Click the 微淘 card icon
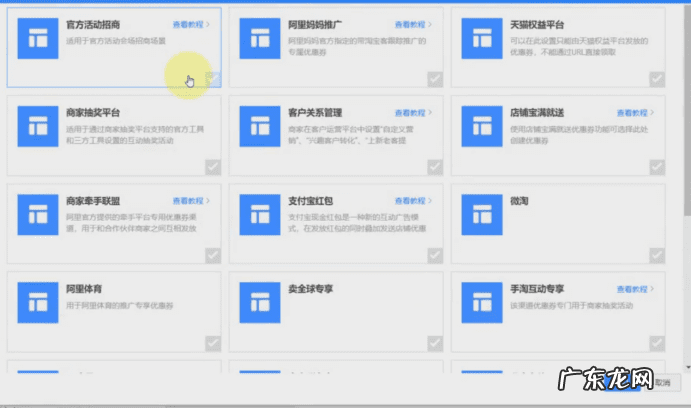The image size is (692, 408). click(482, 215)
